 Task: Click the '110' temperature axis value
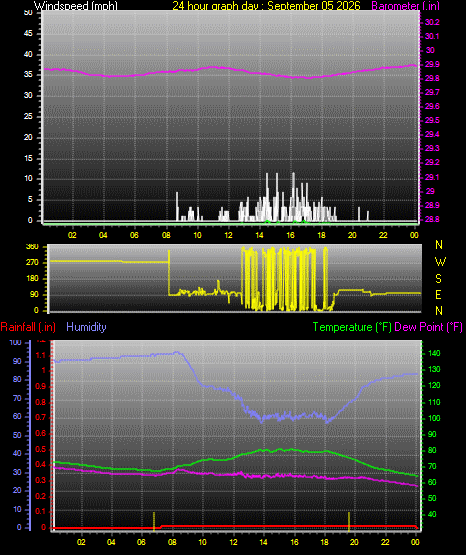[435, 402]
